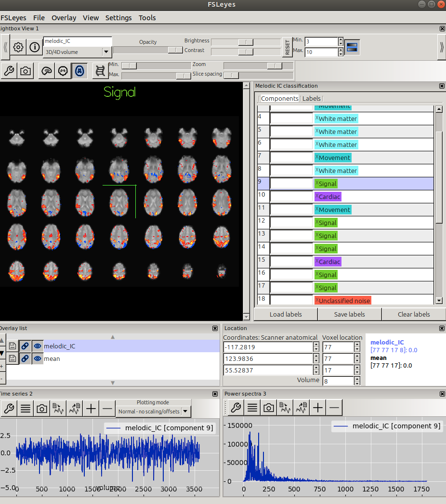Increase Volume value stepper
Viewport: 446px width, 504px height.
357,379
